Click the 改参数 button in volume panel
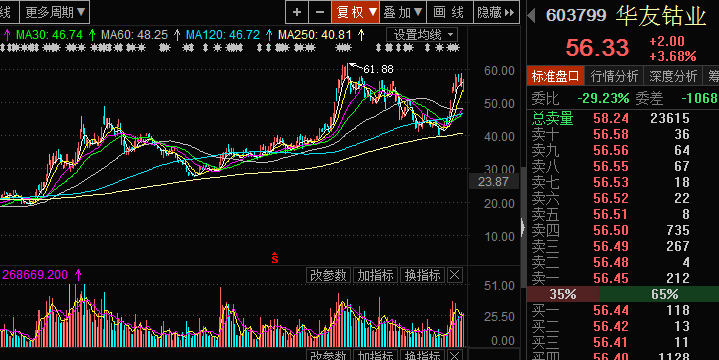This screenshot has height=360, width=719. point(328,275)
